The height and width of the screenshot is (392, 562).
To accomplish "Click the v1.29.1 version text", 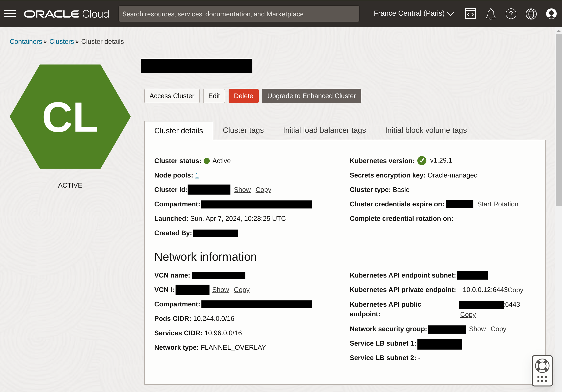I will point(441,160).
